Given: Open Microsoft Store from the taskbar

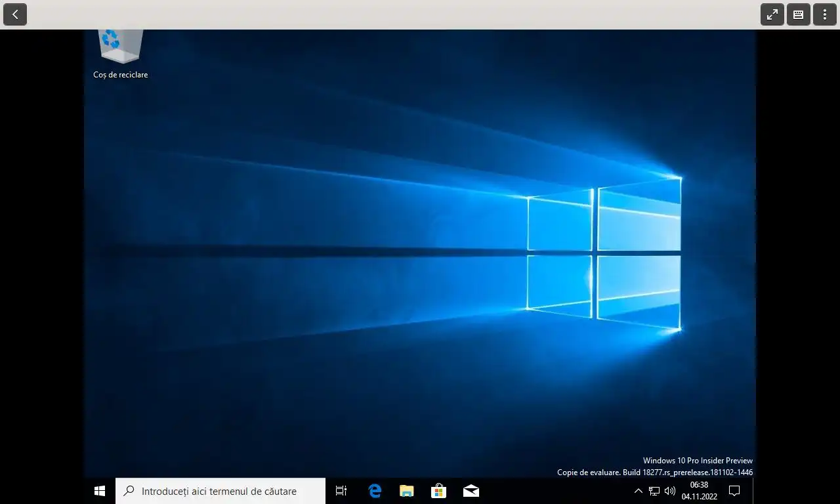Looking at the screenshot, I should click(x=438, y=491).
